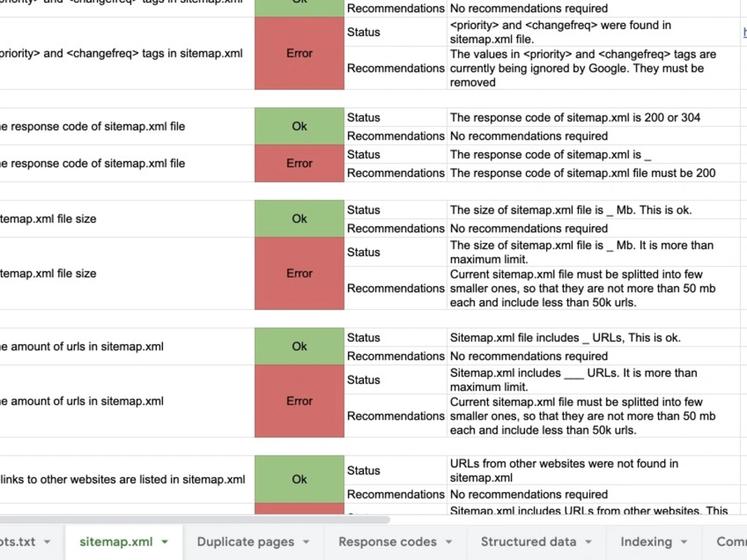
Task: Open the robots.txt tab dropdown arrow
Action: [x=47, y=542]
